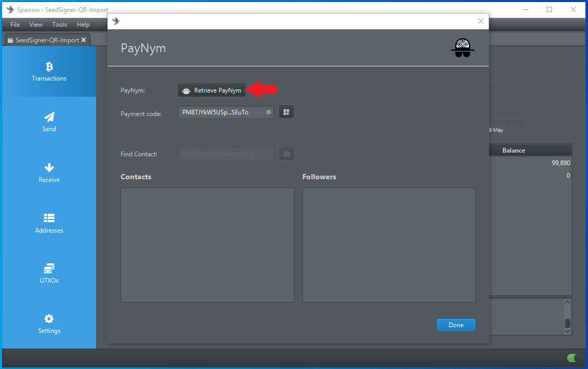
Task: Copy the payment code with copy icon
Action: click(x=268, y=112)
